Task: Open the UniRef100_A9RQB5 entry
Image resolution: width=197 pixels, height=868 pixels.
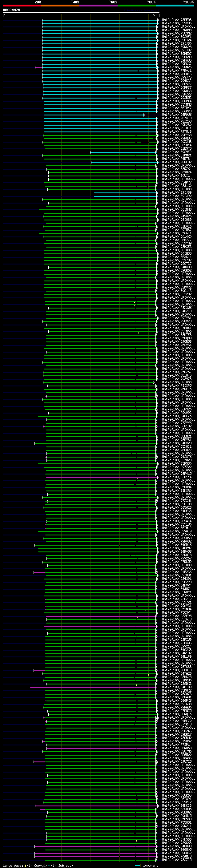Action: [176, 139]
